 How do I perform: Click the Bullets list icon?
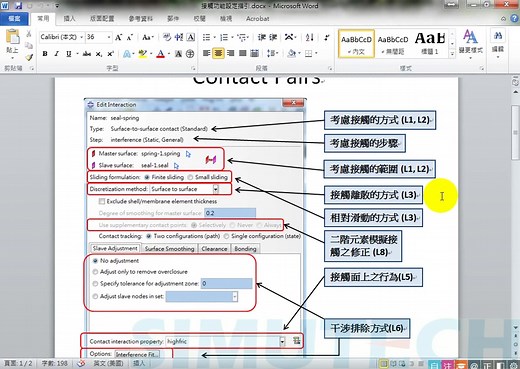point(206,37)
